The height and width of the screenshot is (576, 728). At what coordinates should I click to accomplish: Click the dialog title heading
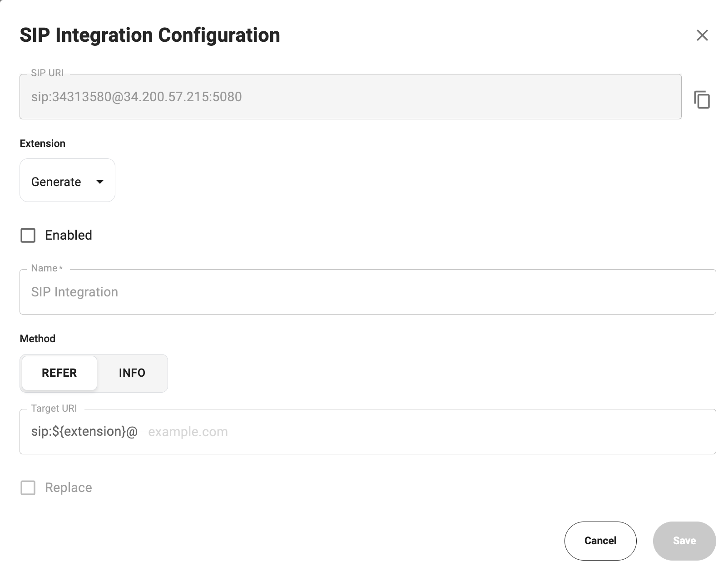click(x=150, y=35)
